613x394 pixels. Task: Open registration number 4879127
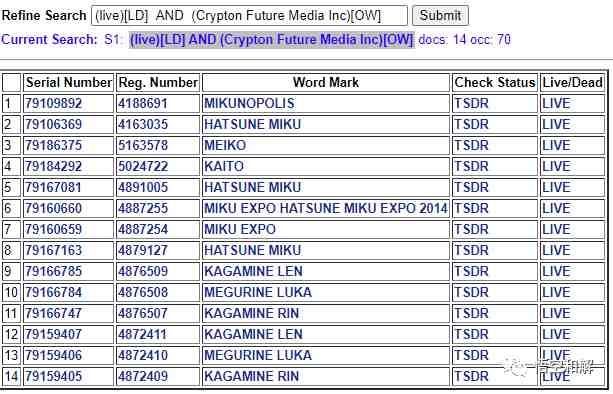143,251
